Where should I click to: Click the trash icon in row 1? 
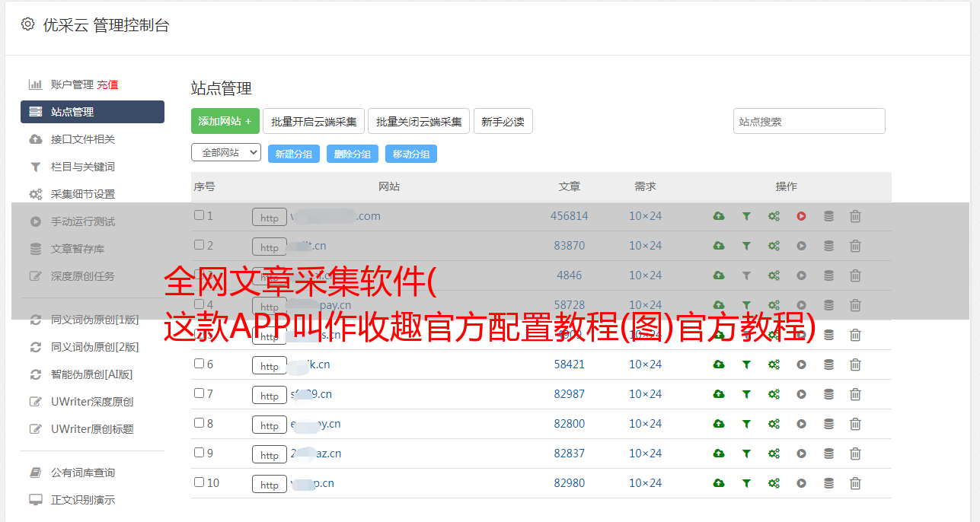click(x=855, y=216)
